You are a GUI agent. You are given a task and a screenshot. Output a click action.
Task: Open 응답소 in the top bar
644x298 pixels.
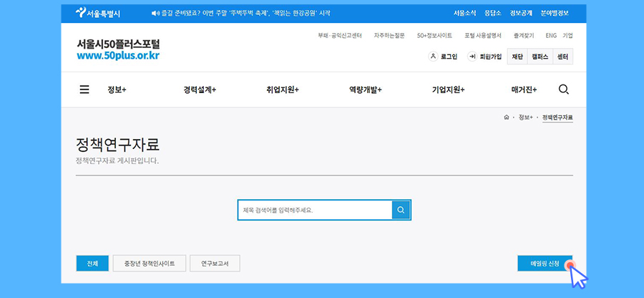(493, 13)
